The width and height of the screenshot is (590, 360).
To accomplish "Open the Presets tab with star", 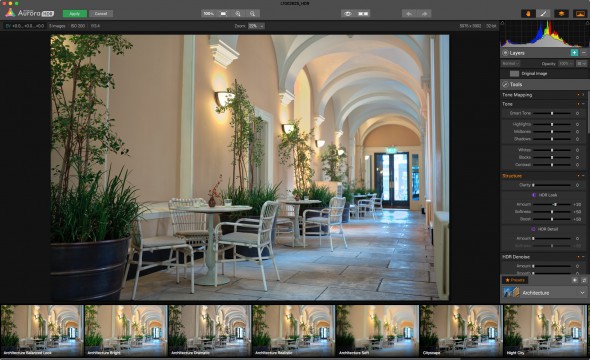I will 515,280.
